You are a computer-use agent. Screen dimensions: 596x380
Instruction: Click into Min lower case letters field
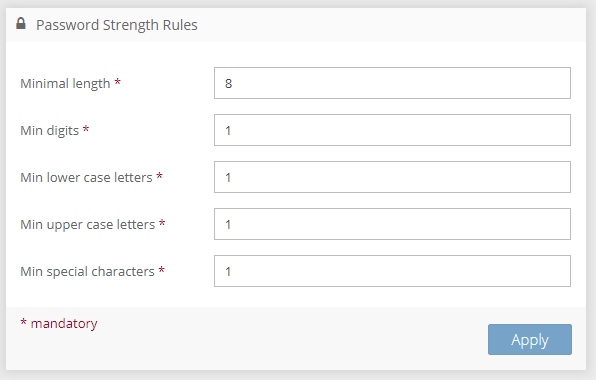tap(392, 177)
